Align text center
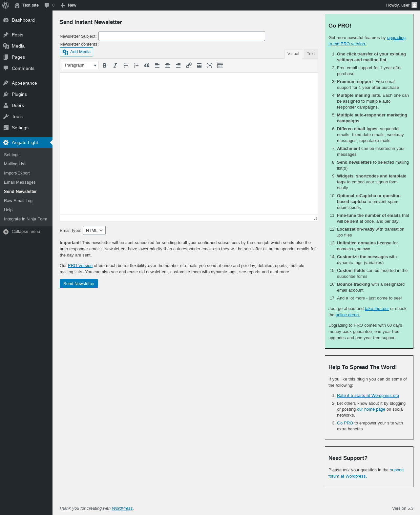Viewport: 420px width, 515px height. [x=168, y=65]
